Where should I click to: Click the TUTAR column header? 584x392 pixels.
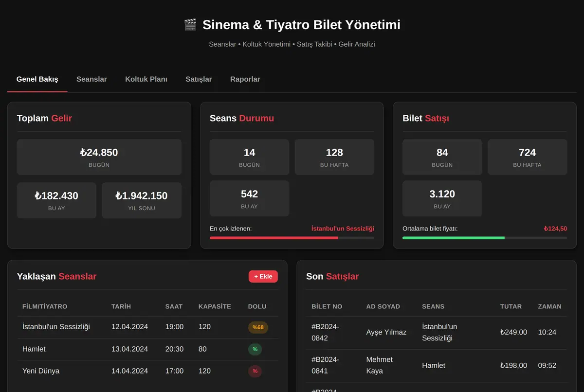(x=511, y=306)
